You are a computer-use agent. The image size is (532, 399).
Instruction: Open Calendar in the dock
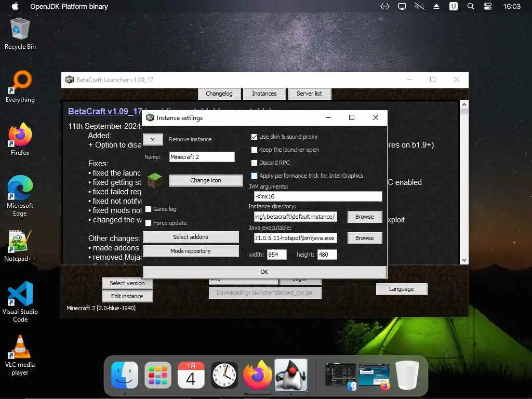click(191, 375)
